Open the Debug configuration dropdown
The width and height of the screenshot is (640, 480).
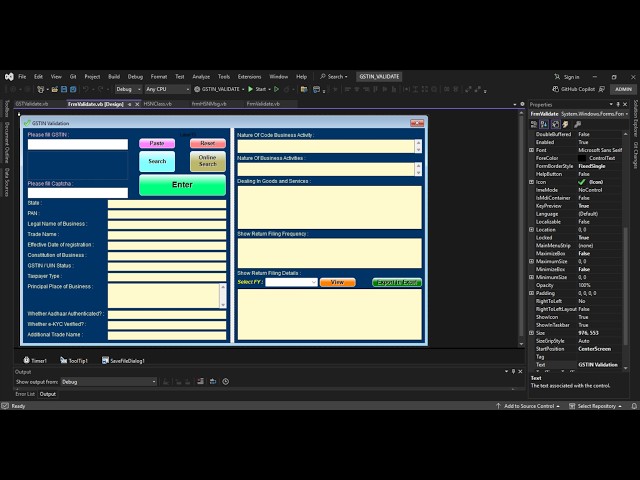click(128, 89)
